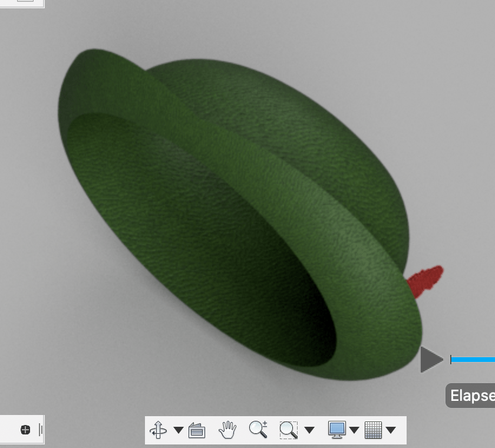Open the Display Settings monitor icon

coord(336,430)
